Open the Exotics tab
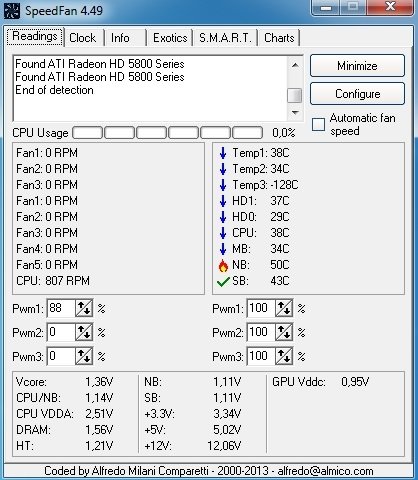The image size is (418, 480). [x=170, y=38]
